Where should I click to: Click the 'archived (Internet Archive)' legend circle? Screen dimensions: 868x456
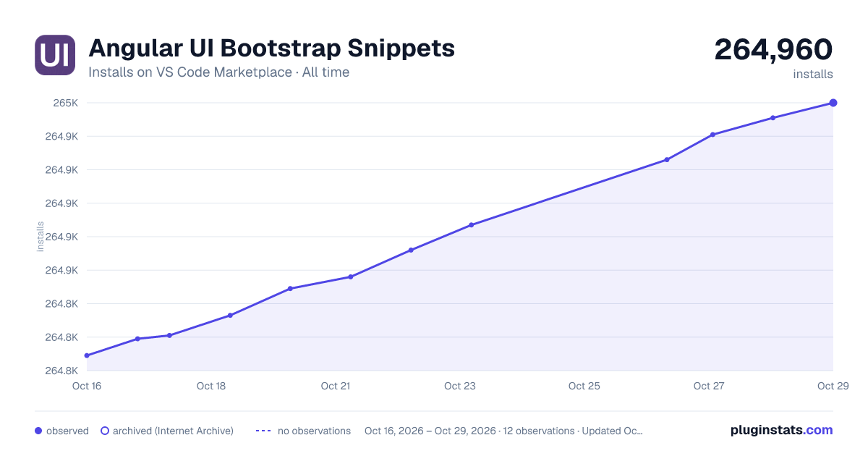pos(105,431)
